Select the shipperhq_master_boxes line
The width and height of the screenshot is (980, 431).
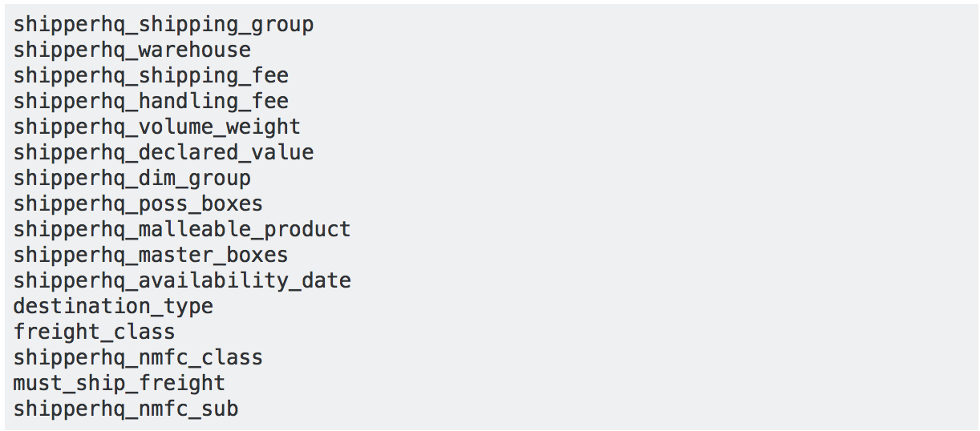coord(151,256)
